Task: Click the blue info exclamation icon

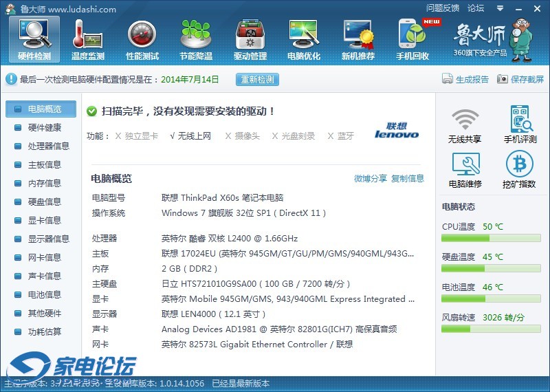Action: [x=11, y=79]
